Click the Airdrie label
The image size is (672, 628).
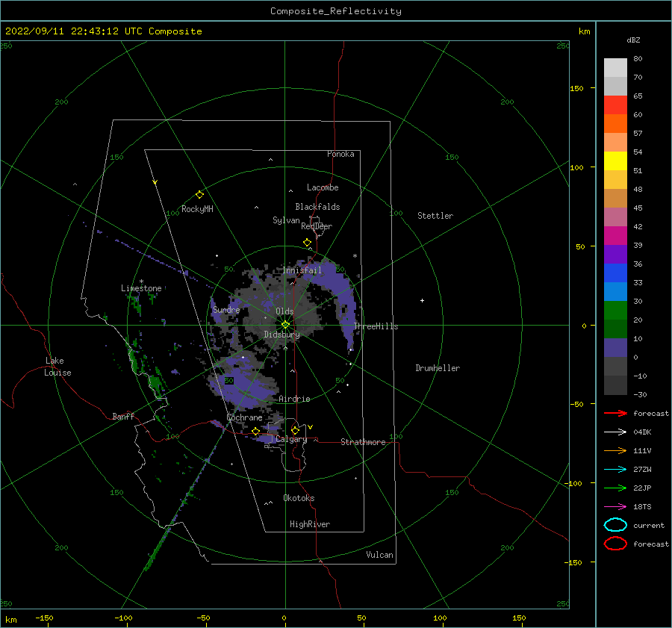pyautogui.click(x=294, y=399)
